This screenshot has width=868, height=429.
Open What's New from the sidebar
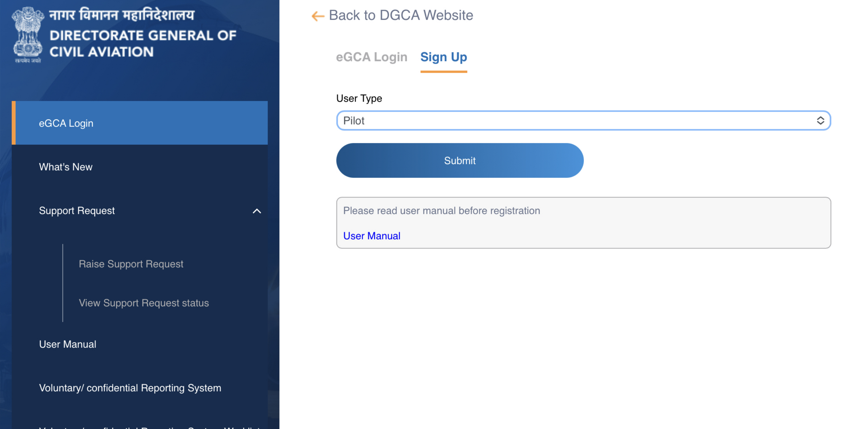[x=66, y=167]
